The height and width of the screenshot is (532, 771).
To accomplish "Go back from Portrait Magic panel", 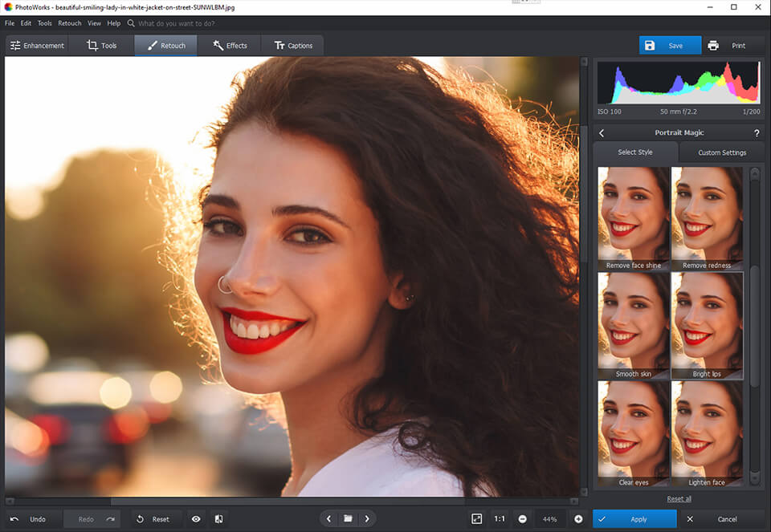I will pos(602,133).
